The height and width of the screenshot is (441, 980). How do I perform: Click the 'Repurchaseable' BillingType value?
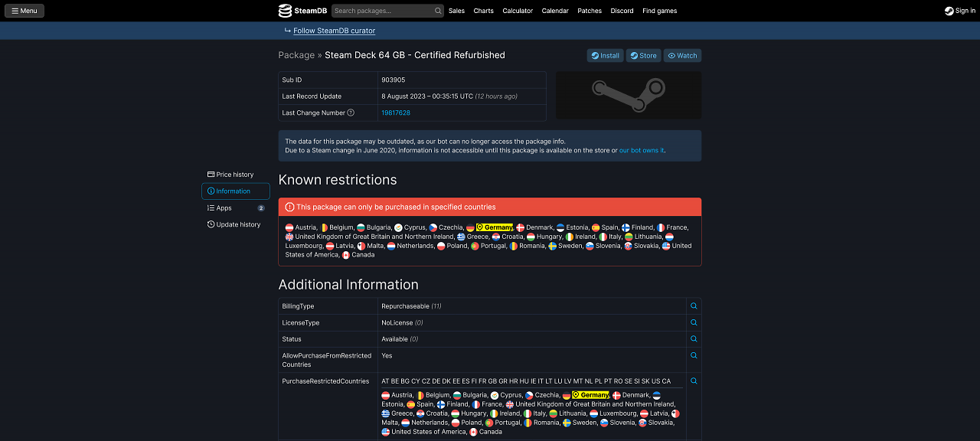[405, 306]
